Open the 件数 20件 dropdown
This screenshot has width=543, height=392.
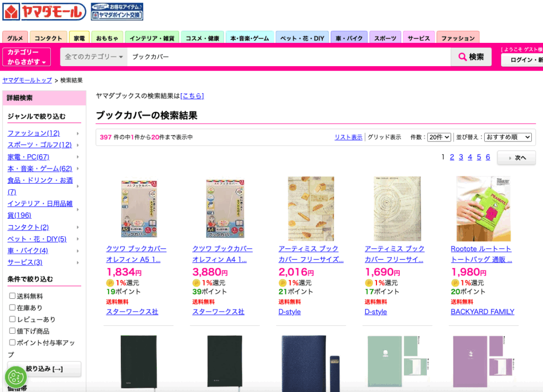tap(439, 137)
